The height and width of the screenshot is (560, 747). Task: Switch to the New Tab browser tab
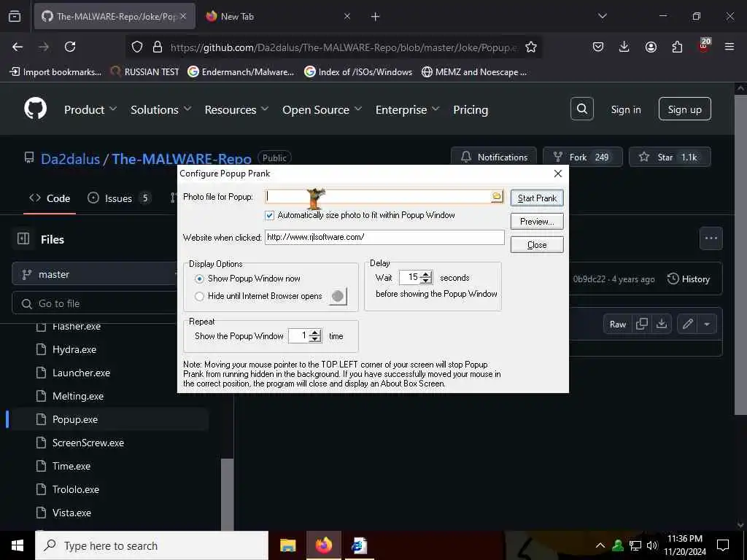point(280,16)
